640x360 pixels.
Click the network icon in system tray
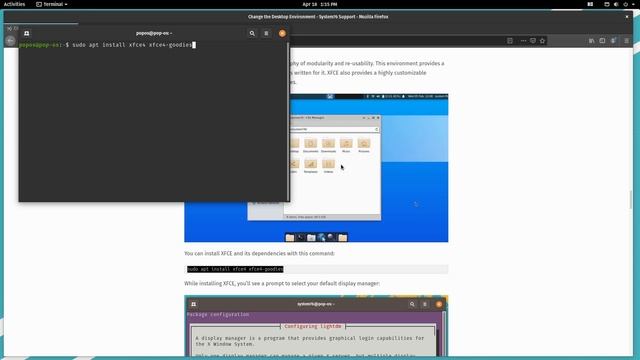pos(607,4)
